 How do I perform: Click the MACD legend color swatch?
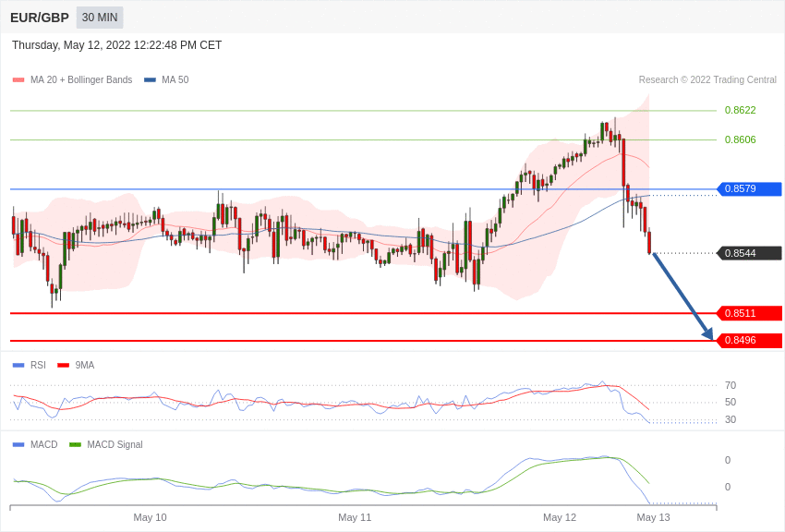coord(18,445)
